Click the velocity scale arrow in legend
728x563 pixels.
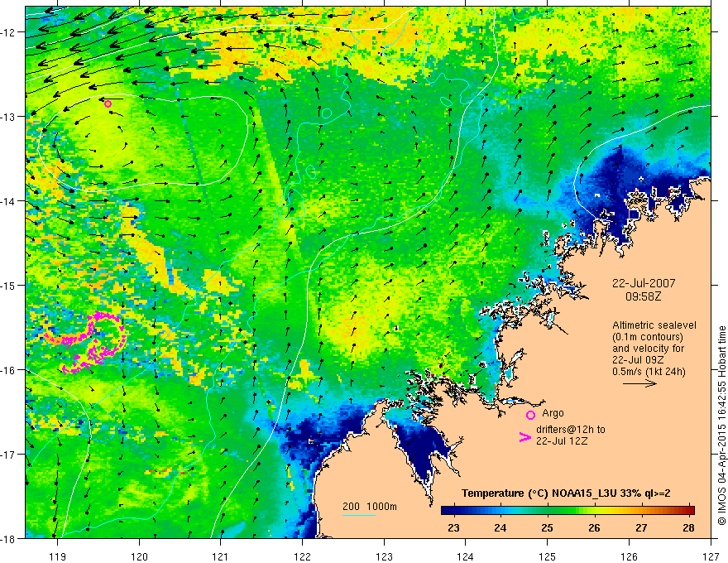pyautogui.click(x=639, y=383)
